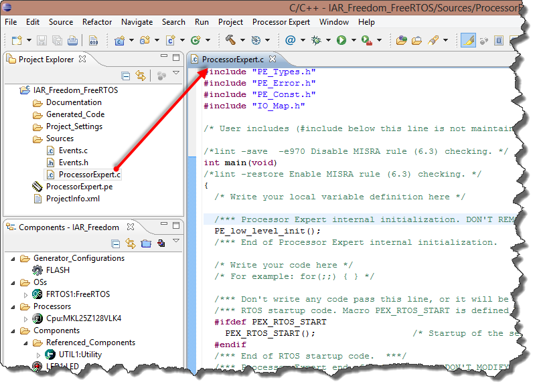Expand the FRTOS1:FreeRTOS component node

pyautogui.click(x=26, y=294)
